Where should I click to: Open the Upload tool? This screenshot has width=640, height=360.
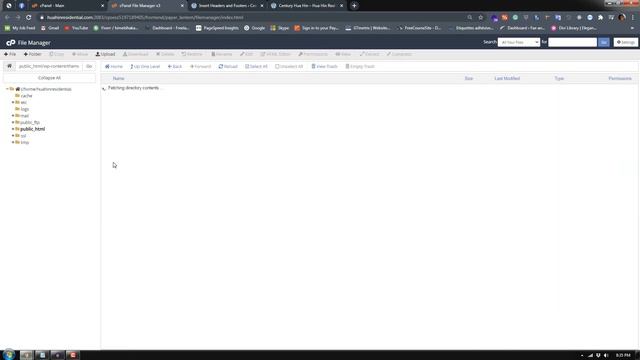pyautogui.click(x=105, y=54)
